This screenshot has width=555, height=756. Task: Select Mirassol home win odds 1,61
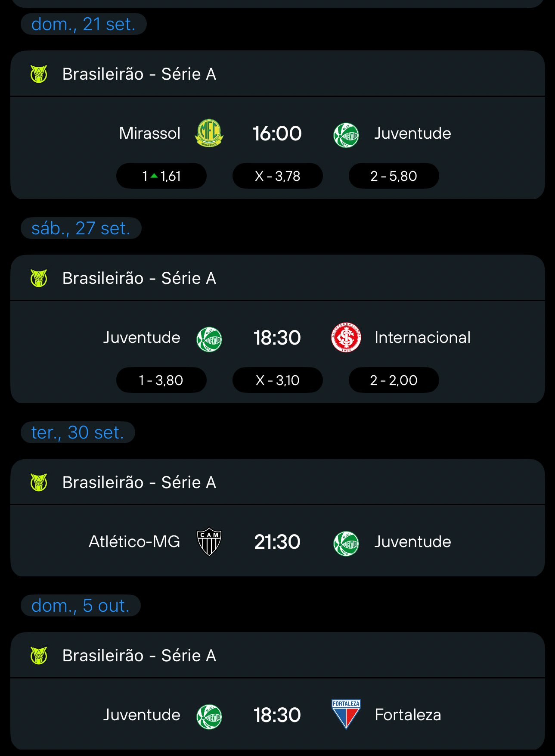161,176
